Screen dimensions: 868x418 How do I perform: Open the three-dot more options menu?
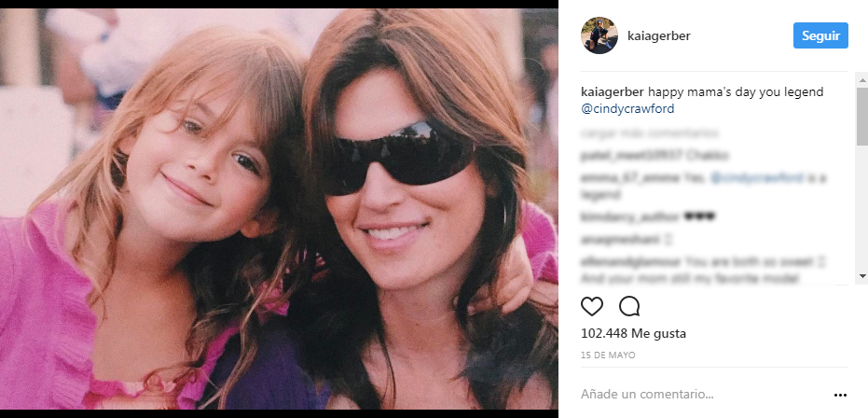[840, 395]
